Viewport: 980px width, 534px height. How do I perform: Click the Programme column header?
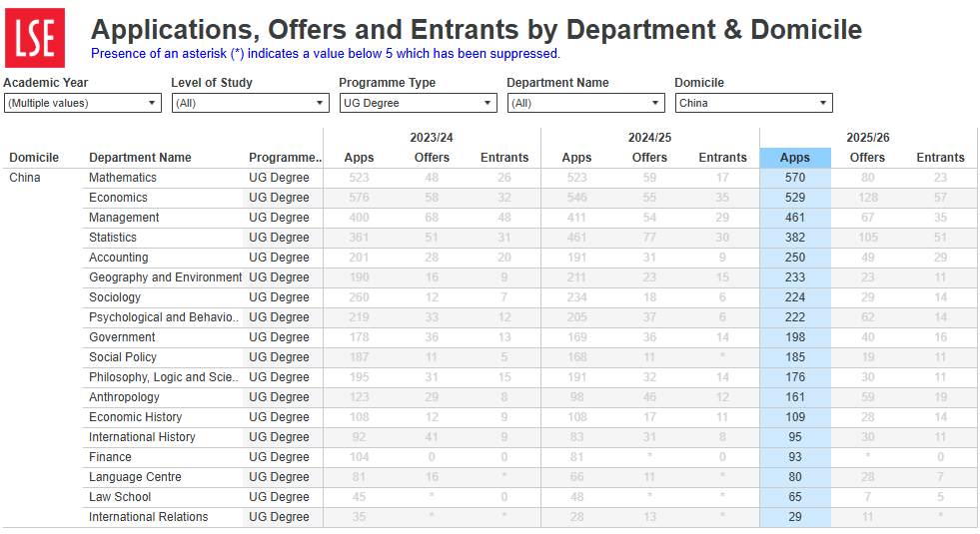285,158
